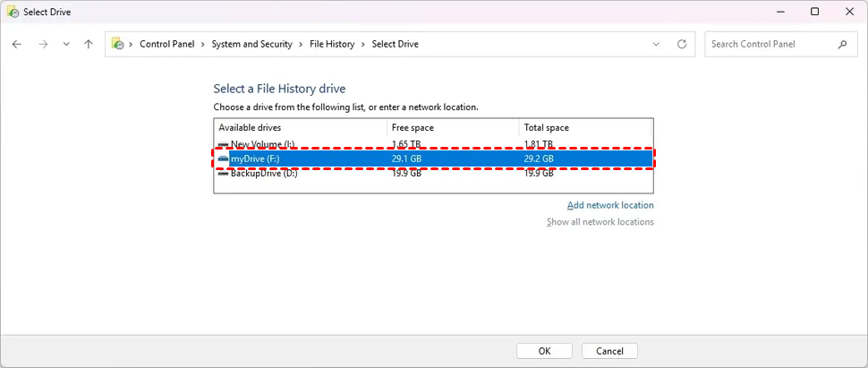The height and width of the screenshot is (368, 868).
Task: Click the Select Drive title bar icon
Action: click(x=12, y=12)
